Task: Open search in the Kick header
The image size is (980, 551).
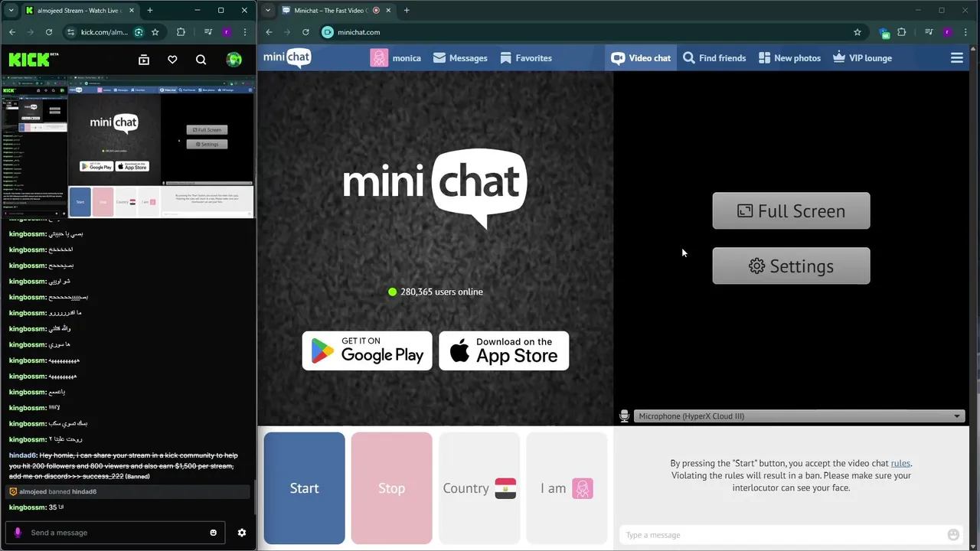Action: pyautogui.click(x=201, y=60)
